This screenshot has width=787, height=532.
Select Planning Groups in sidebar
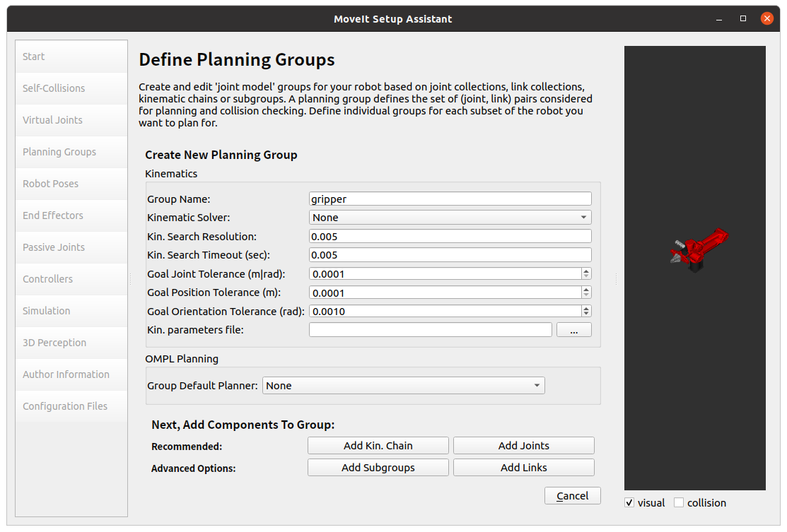point(71,152)
